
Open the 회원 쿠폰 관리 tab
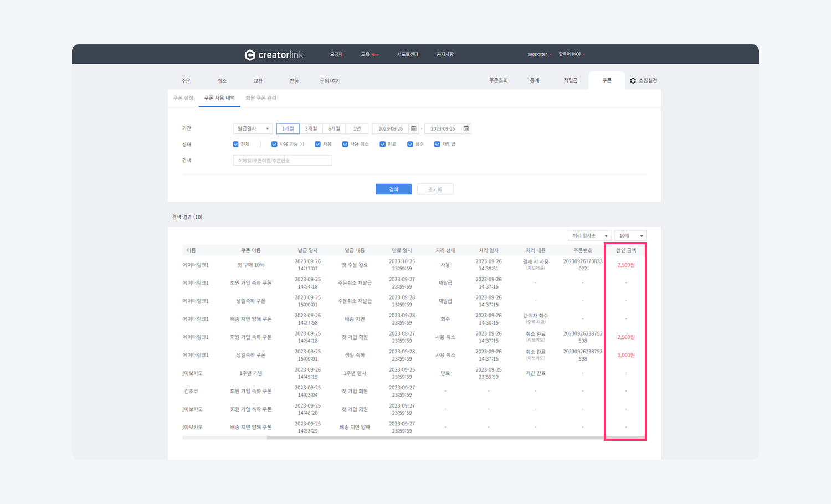coord(261,98)
